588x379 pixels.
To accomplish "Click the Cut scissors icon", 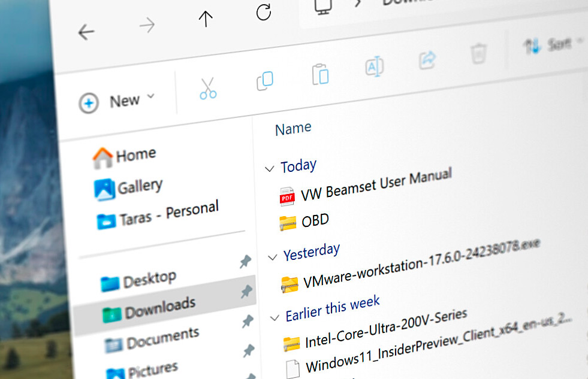I will pyautogui.click(x=208, y=88).
